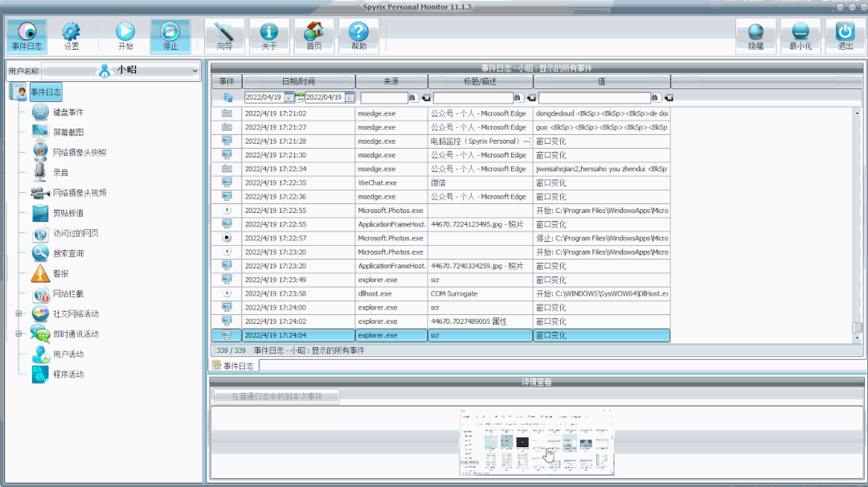Image resolution: width=868 pixels, height=487 pixels.
Task: Start monitoring with the 开始 button
Action: click(x=125, y=36)
